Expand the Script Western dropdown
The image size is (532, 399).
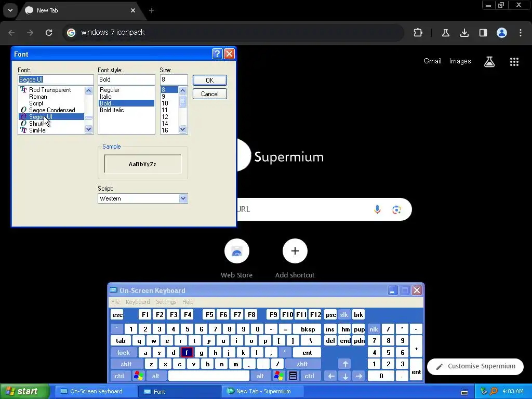[183, 198]
